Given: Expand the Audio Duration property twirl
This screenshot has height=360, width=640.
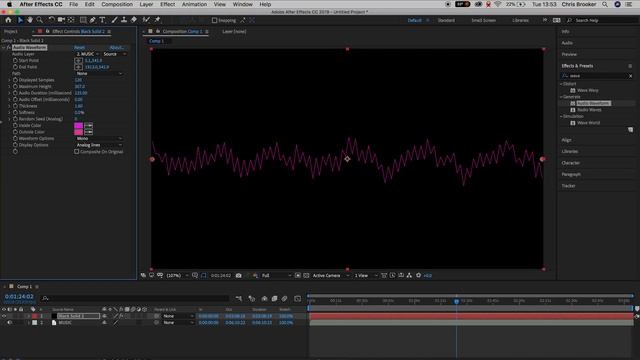Looking at the screenshot, I should 9,93.
